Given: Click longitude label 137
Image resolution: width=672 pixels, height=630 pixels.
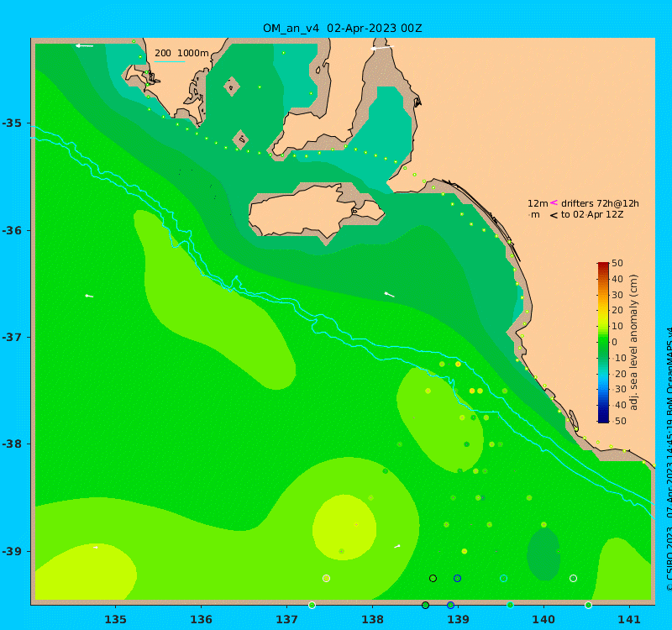Looking at the screenshot, I should (286, 619).
